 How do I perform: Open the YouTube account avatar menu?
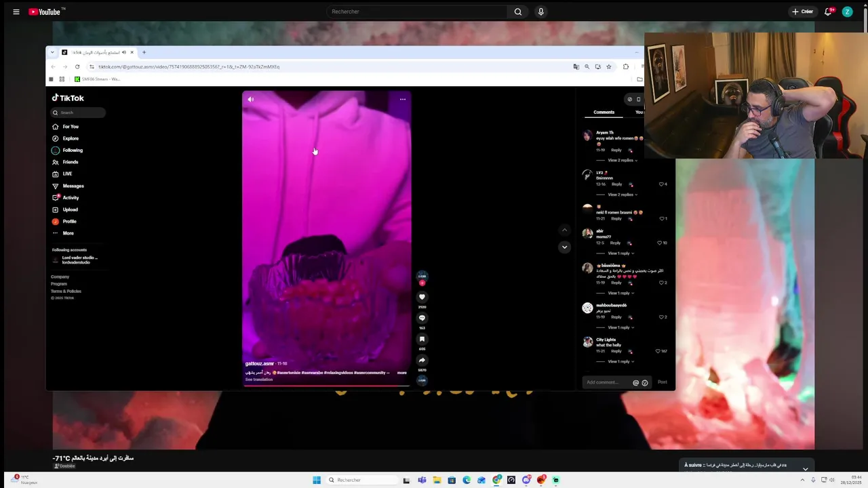tap(847, 12)
